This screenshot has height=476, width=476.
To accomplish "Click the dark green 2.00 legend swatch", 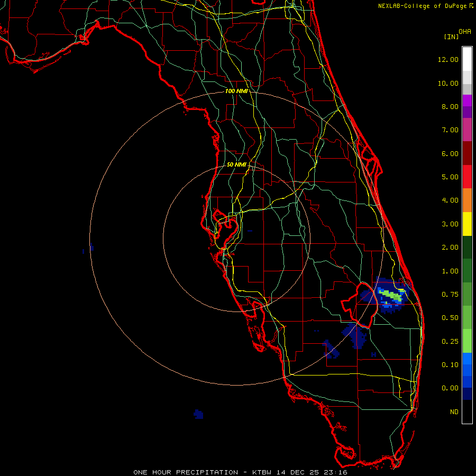I will click(x=467, y=247).
